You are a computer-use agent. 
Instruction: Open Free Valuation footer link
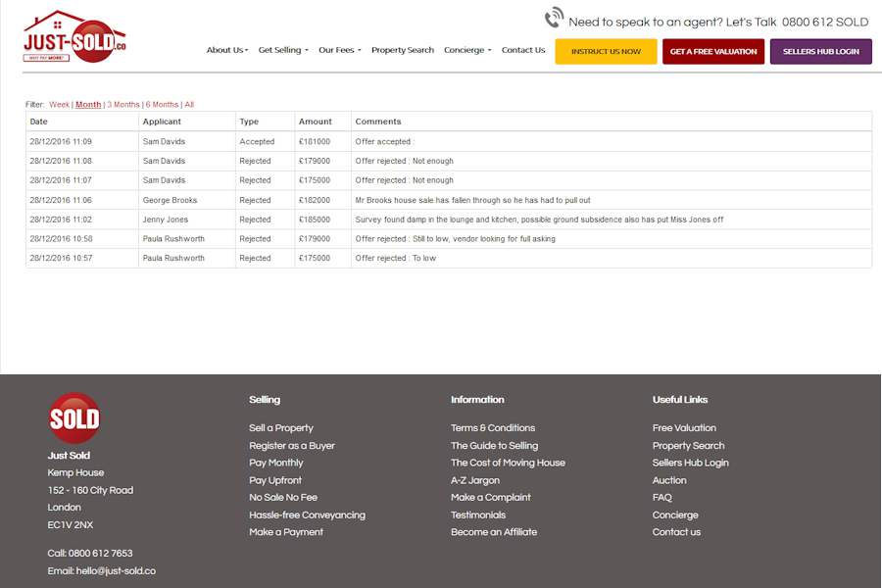click(685, 428)
